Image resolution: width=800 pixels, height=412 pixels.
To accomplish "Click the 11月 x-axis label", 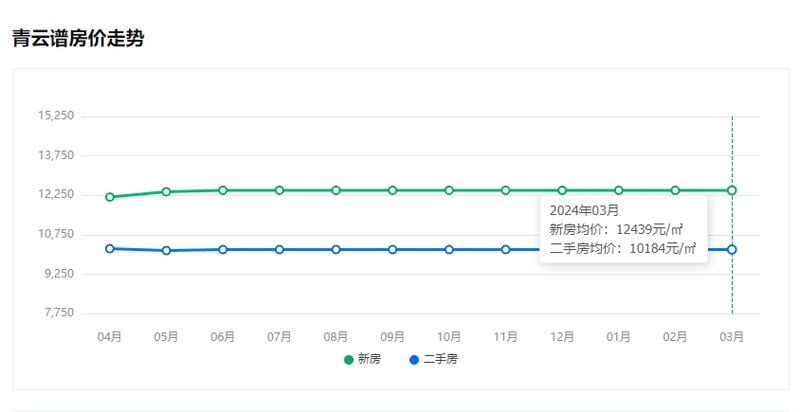I will click(x=506, y=337).
